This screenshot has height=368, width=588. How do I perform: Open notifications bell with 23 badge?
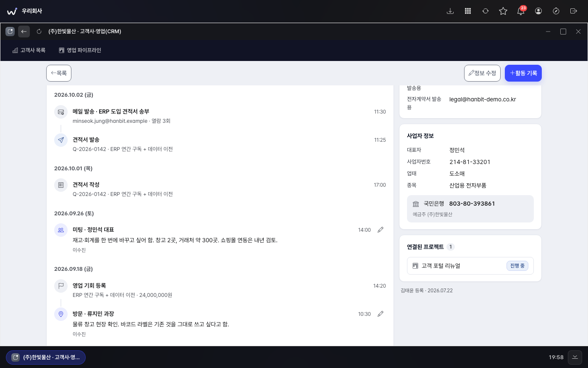coord(521,11)
